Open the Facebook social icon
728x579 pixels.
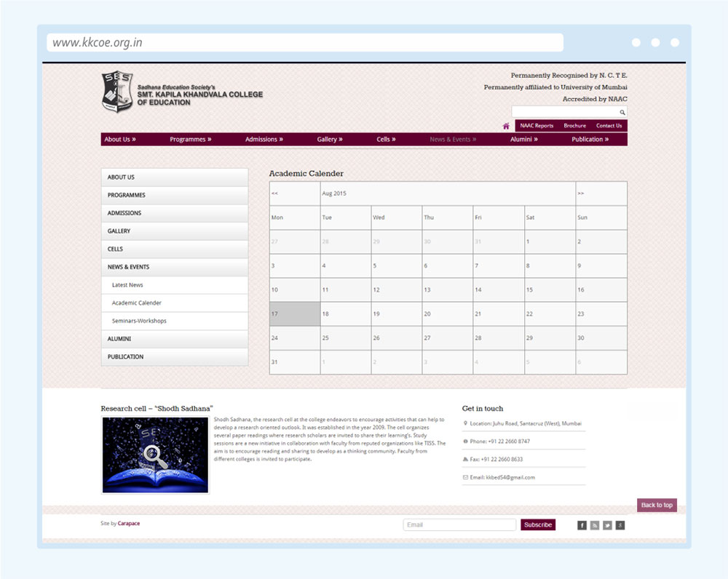tap(582, 525)
